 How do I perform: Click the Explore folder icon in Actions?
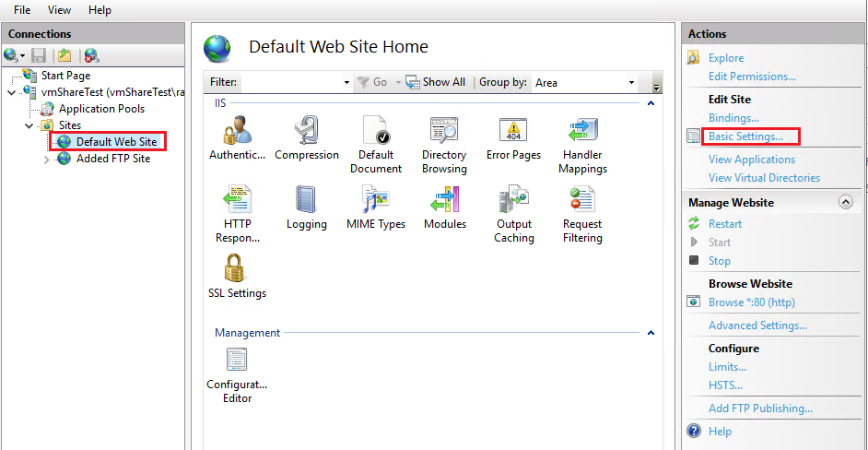point(694,58)
